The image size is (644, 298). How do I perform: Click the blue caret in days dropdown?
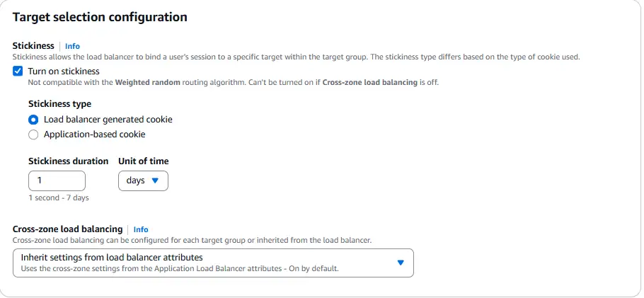point(155,180)
